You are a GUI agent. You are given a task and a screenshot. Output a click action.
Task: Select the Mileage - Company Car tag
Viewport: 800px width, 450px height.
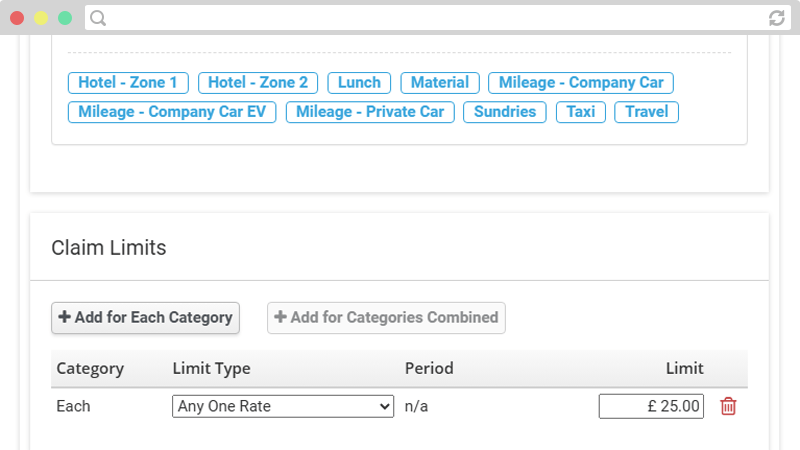pos(581,83)
